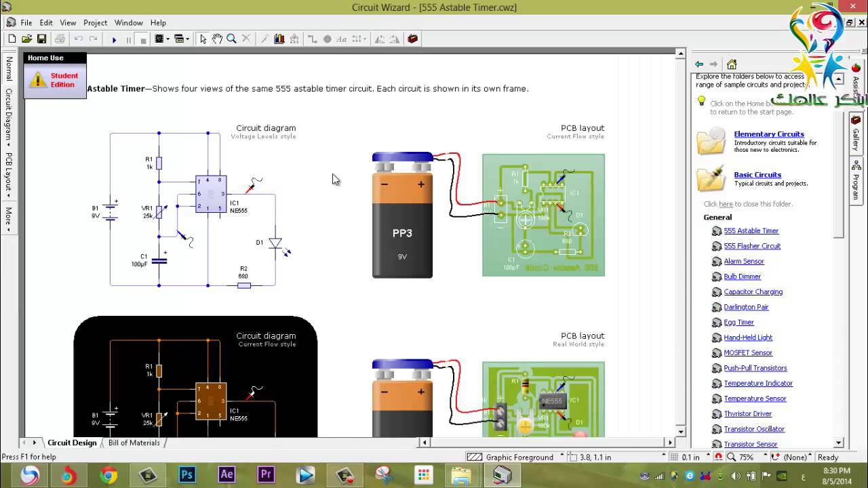
Task: Open the Capacitor Charging sample
Action: point(753,292)
